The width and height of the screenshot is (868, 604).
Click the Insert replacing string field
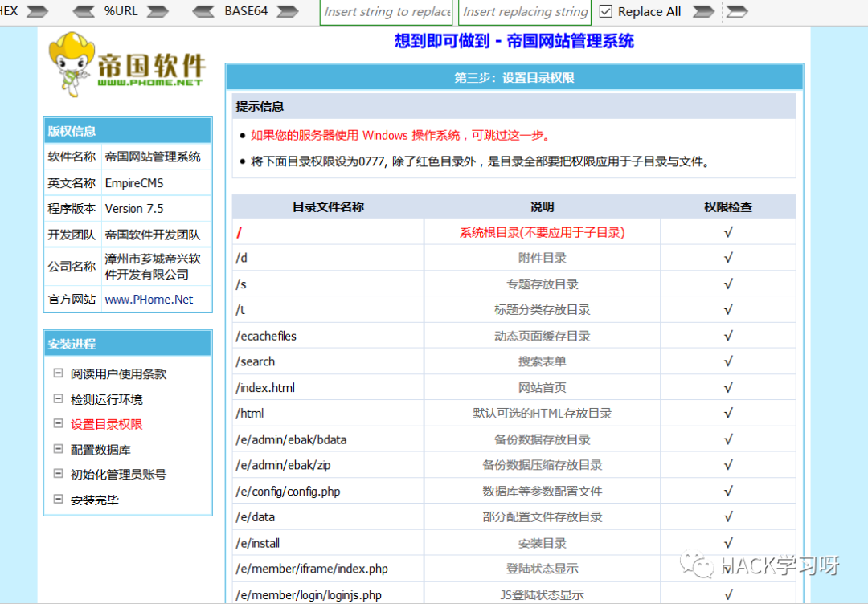pos(525,11)
